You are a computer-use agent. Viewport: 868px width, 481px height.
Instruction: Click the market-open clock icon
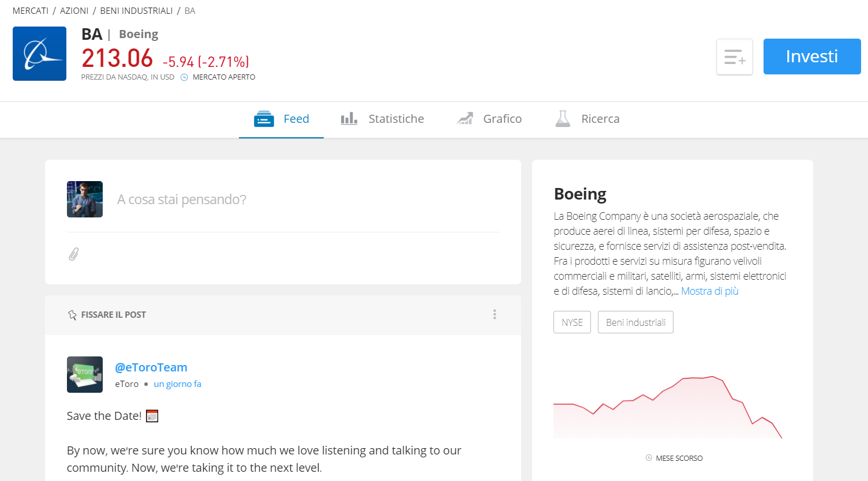tap(184, 77)
